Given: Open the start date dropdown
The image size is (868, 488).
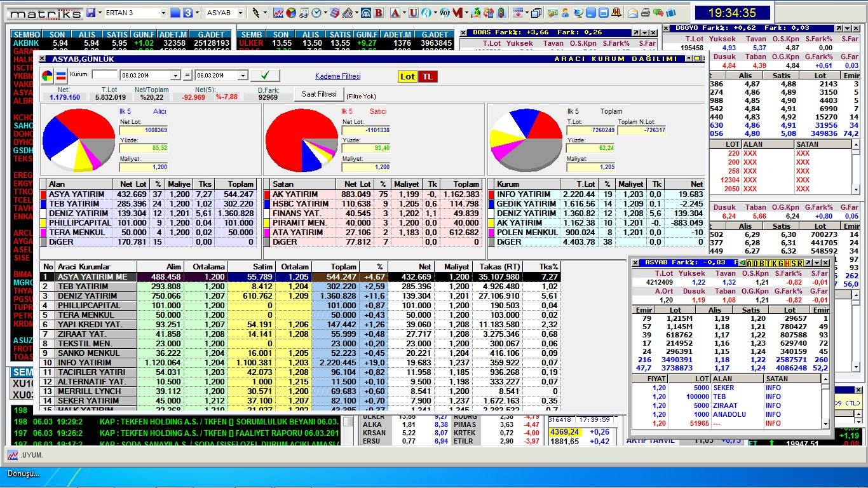Looking at the screenshot, I should (x=175, y=76).
